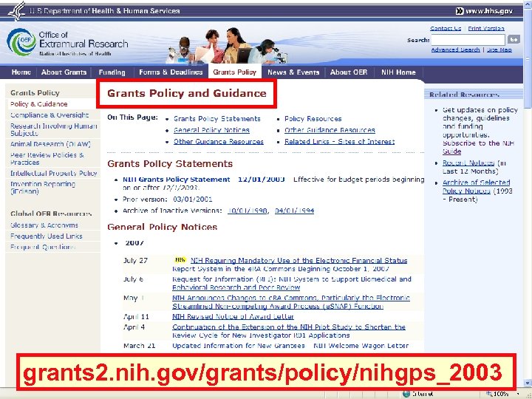Image resolution: width=532 pixels, height=399 pixels.
Task: Focus the Search input field
Action: click(x=468, y=40)
